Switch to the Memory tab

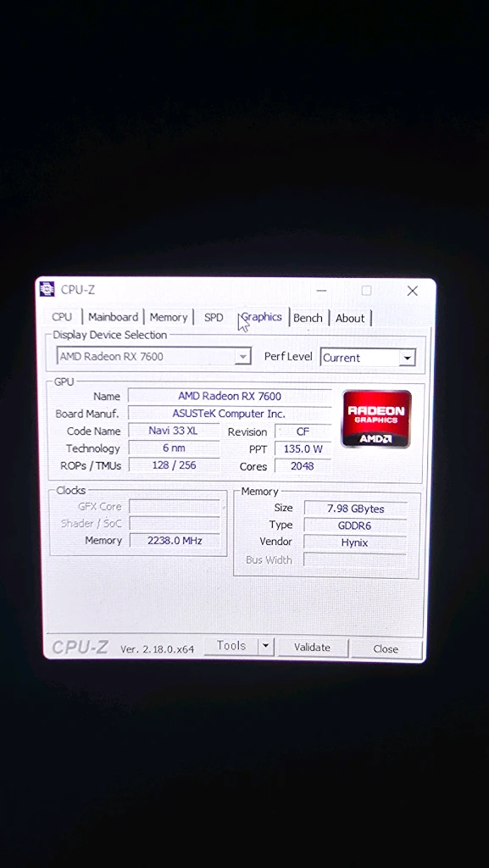click(169, 318)
